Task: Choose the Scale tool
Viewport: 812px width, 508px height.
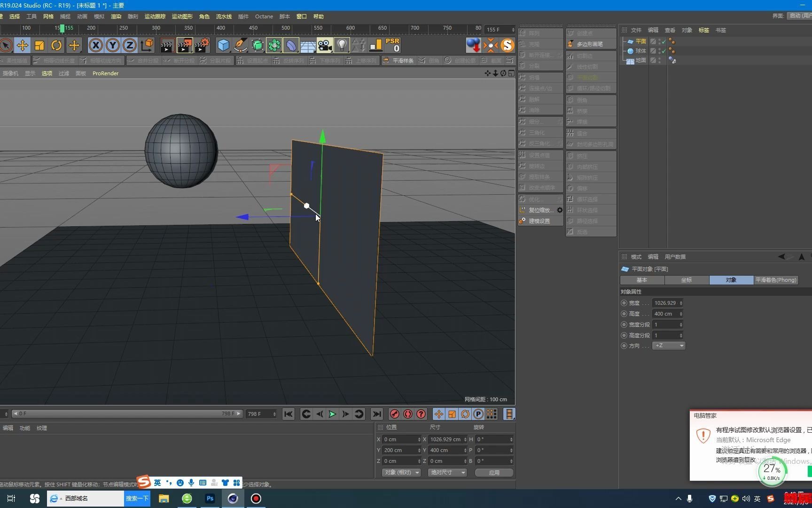Action: [39, 46]
